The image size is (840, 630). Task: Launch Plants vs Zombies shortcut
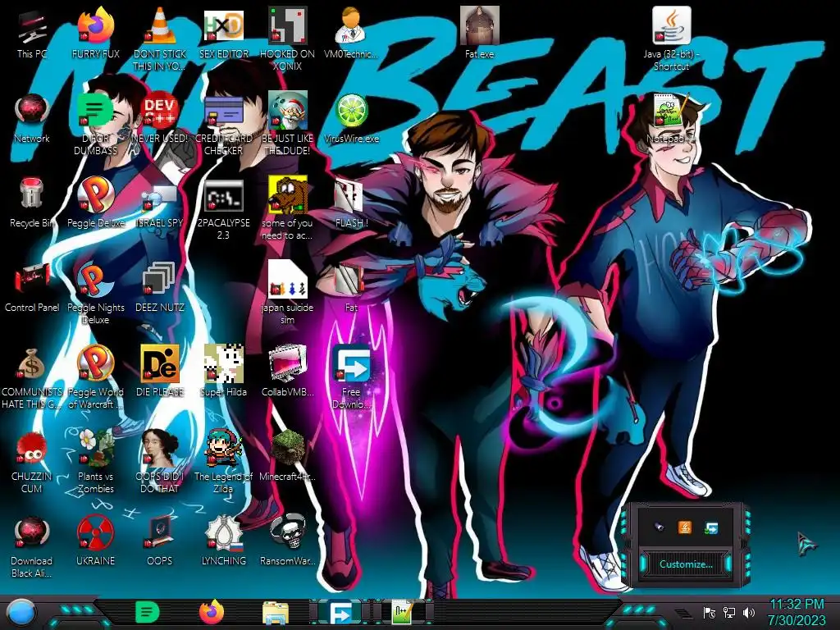[95, 462]
